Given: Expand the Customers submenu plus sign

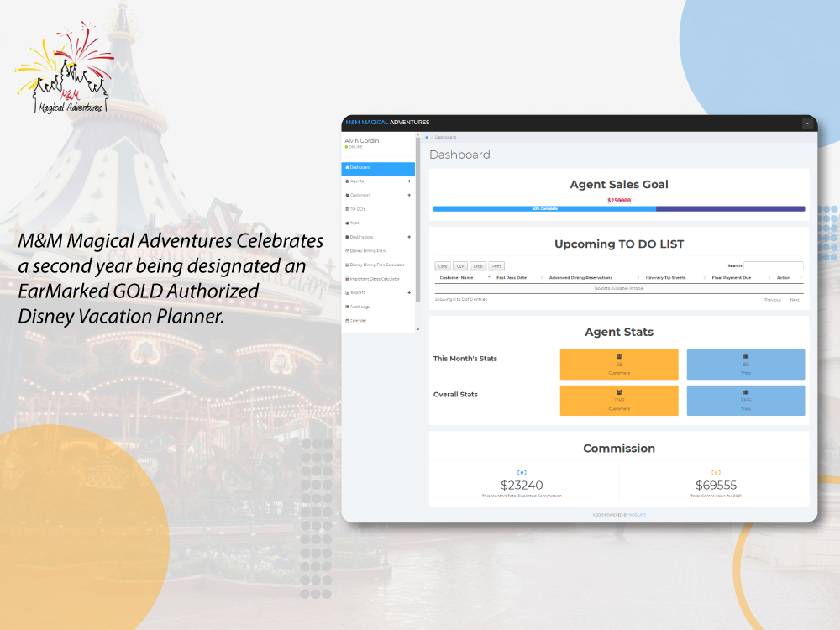Looking at the screenshot, I should (409, 195).
